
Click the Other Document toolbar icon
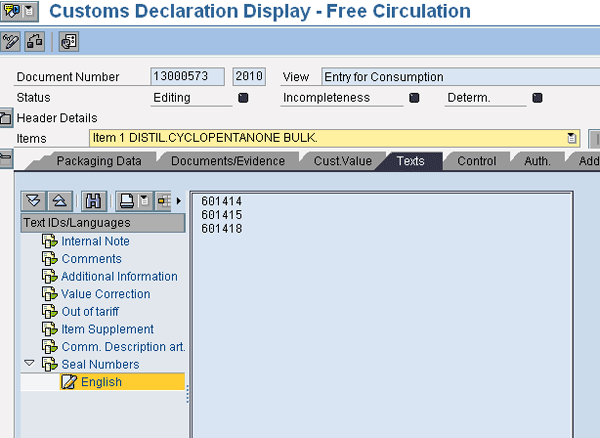pos(35,42)
